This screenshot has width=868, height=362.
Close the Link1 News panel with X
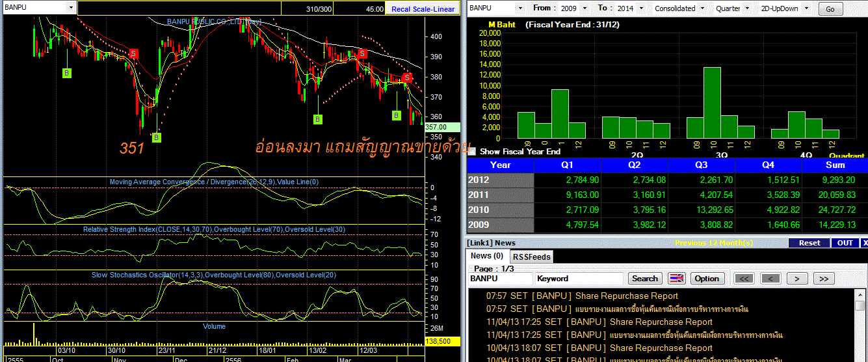[865, 243]
